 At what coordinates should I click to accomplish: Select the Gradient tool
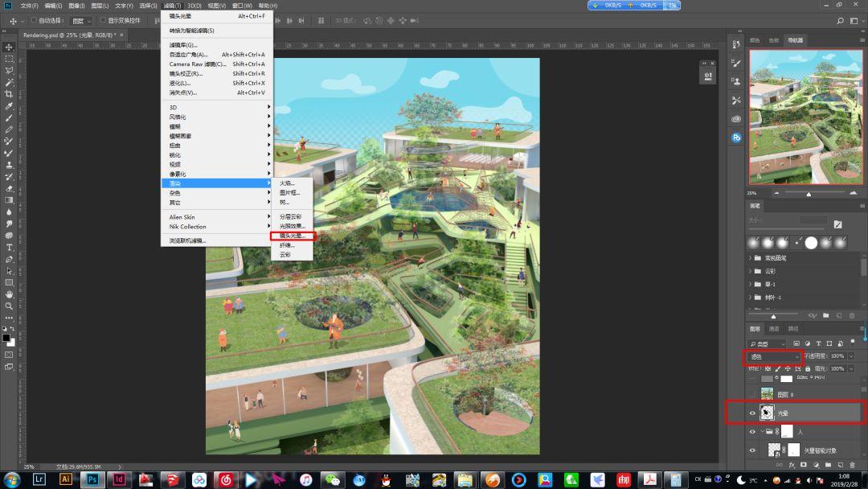[x=9, y=200]
